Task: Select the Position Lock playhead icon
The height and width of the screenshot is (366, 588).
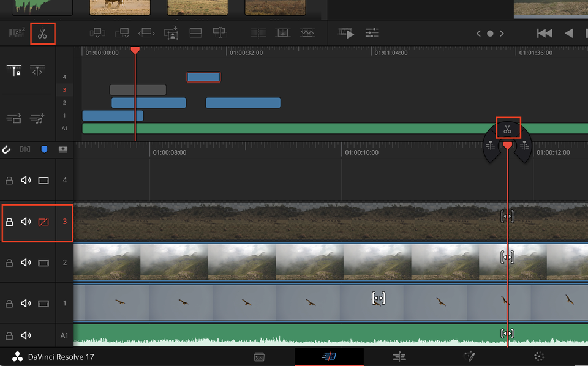Action: tap(13, 70)
